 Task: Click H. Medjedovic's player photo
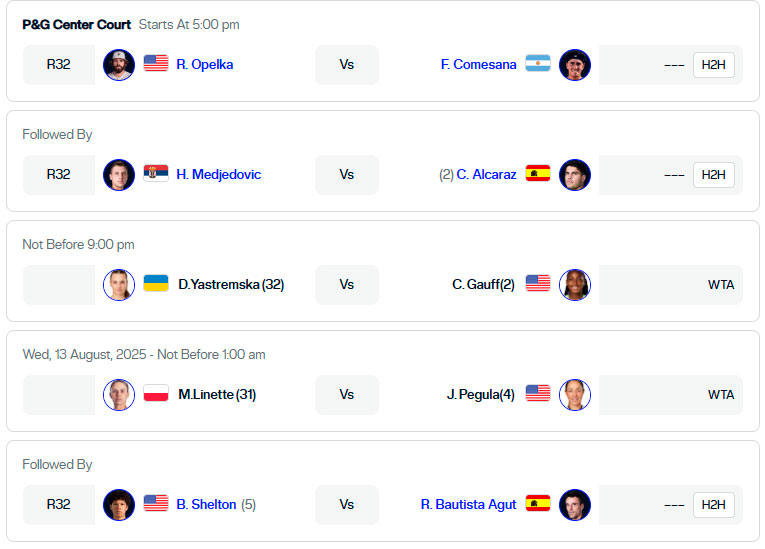[119, 175]
